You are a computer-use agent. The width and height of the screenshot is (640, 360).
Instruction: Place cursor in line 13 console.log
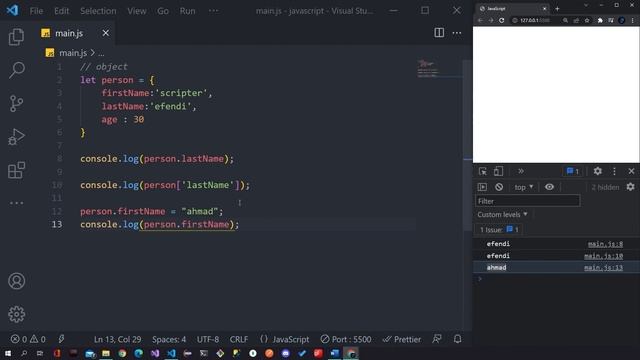(x=159, y=224)
